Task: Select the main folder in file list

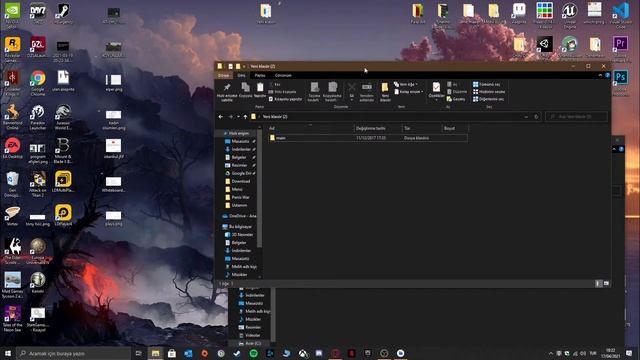Action: click(x=367, y=138)
